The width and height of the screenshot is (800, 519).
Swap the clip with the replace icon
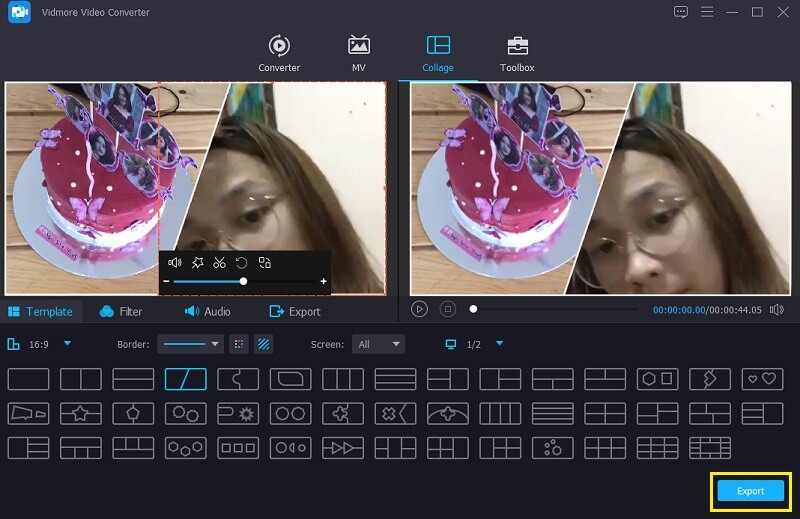[264, 263]
